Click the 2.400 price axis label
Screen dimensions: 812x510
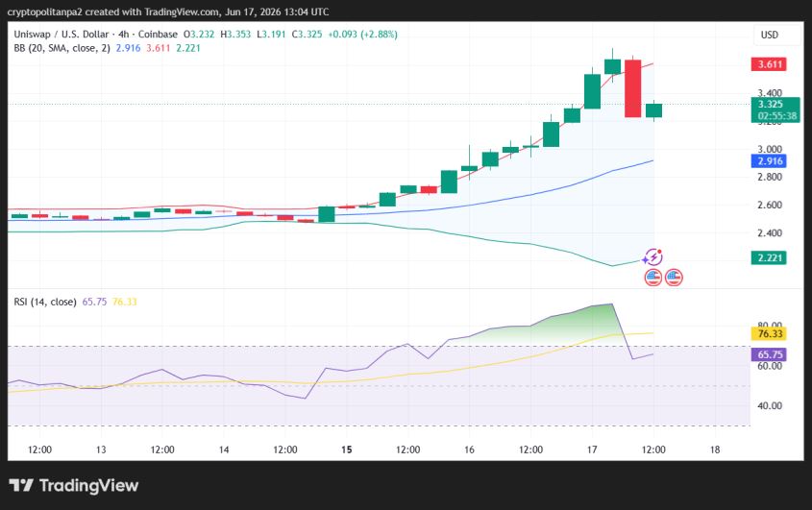click(x=770, y=233)
